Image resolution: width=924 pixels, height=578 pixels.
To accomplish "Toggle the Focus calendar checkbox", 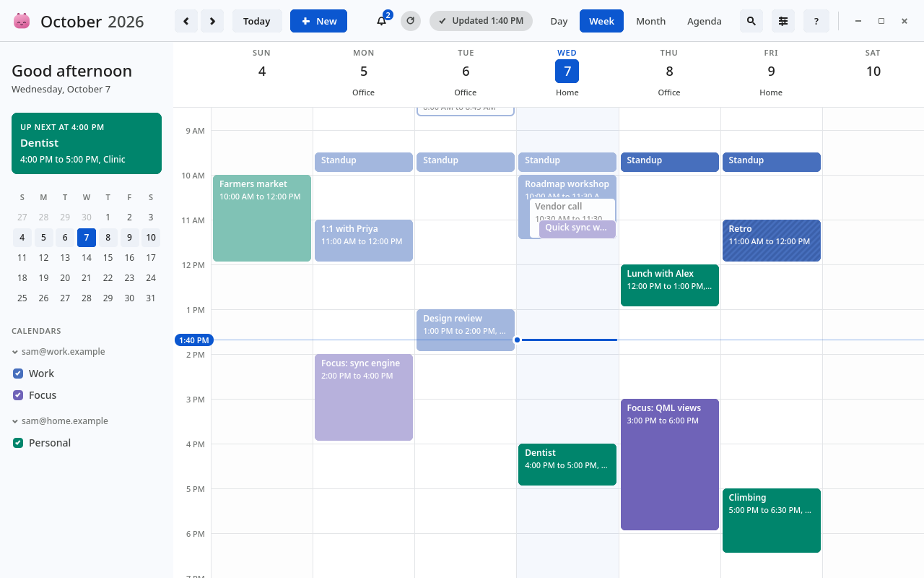I will (18, 395).
